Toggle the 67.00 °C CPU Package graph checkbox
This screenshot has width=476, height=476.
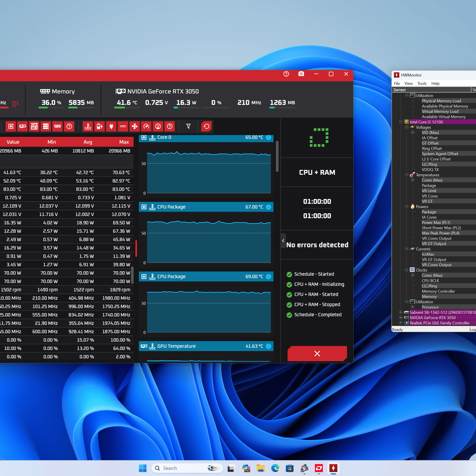[x=144, y=207]
